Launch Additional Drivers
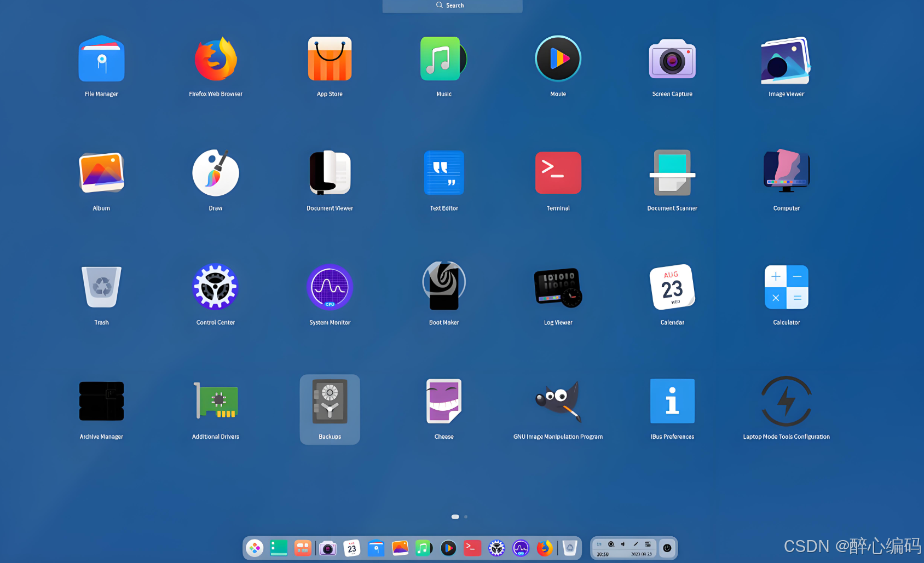The width and height of the screenshot is (924, 563). click(216, 402)
